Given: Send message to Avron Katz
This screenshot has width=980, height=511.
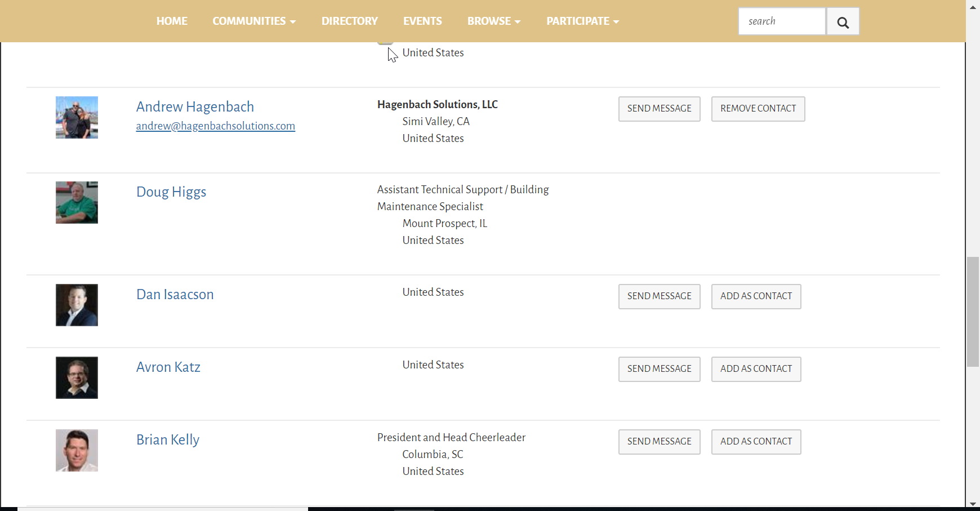Looking at the screenshot, I should [660, 369].
